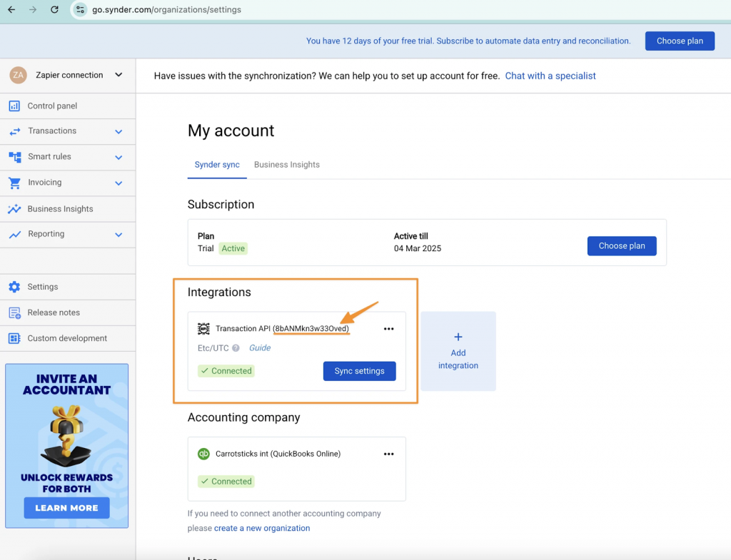Collapse the Reporting submenu chevron
Image resolution: width=731 pixels, height=560 pixels.
tap(119, 234)
